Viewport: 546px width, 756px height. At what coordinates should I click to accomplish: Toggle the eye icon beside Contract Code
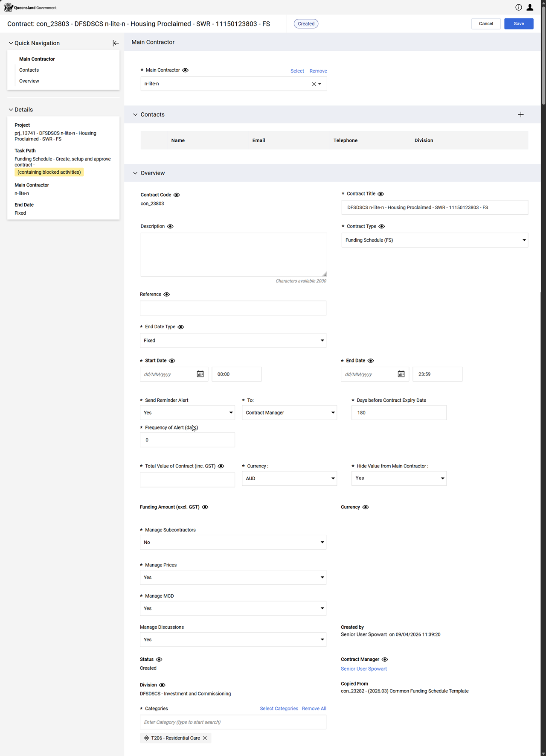[177, 195]
